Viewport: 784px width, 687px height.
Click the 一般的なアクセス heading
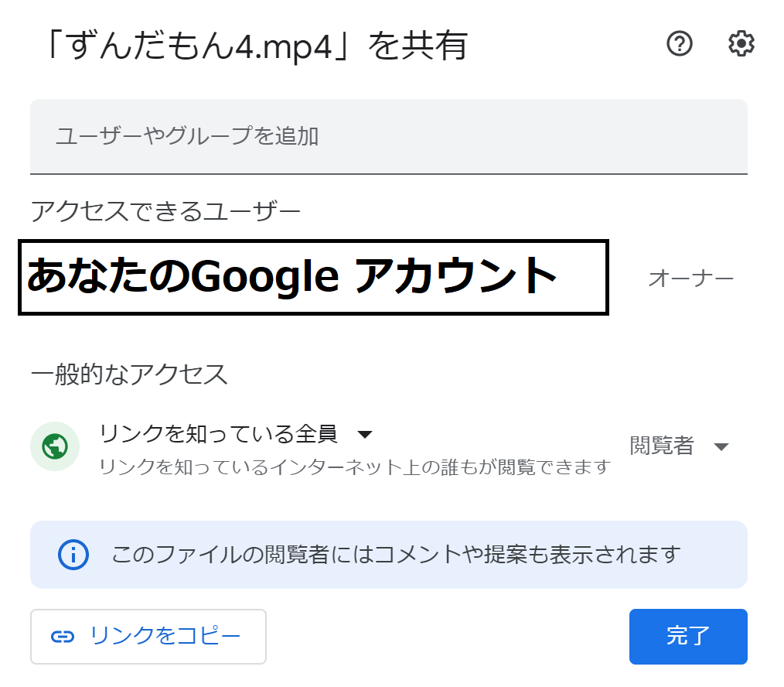[129, 374]
